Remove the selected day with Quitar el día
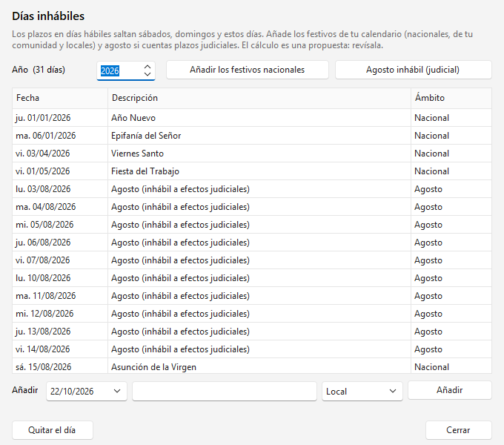The image size is (504, 445). 53,430
